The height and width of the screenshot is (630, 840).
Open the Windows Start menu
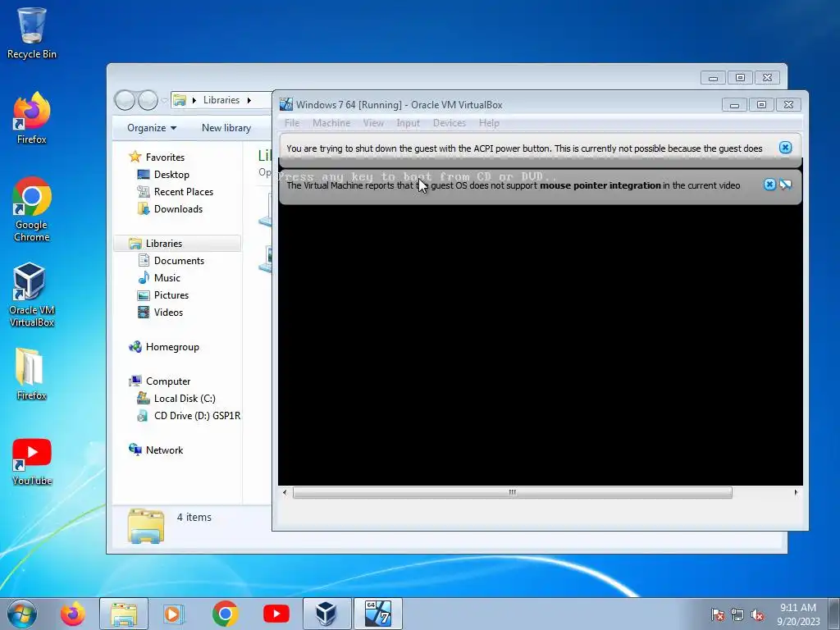click(22, 614)
